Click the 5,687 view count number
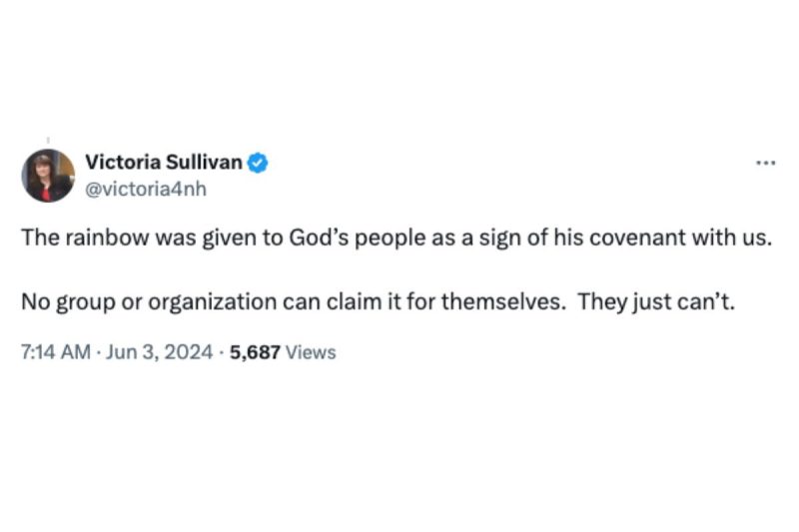 [255, 352]
